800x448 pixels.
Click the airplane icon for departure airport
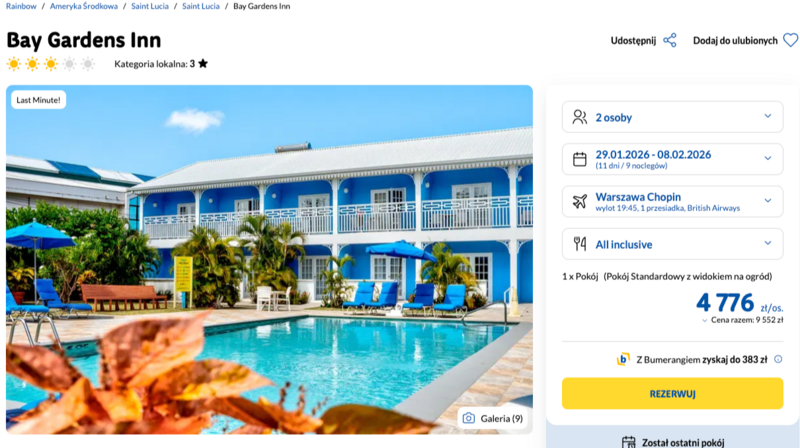click(579, 201)
